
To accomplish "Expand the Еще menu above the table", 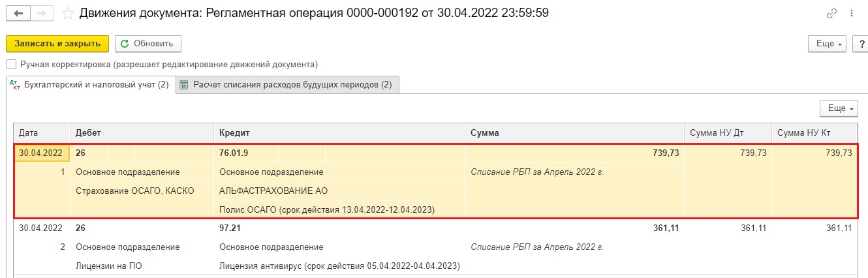I will [839, 108].
